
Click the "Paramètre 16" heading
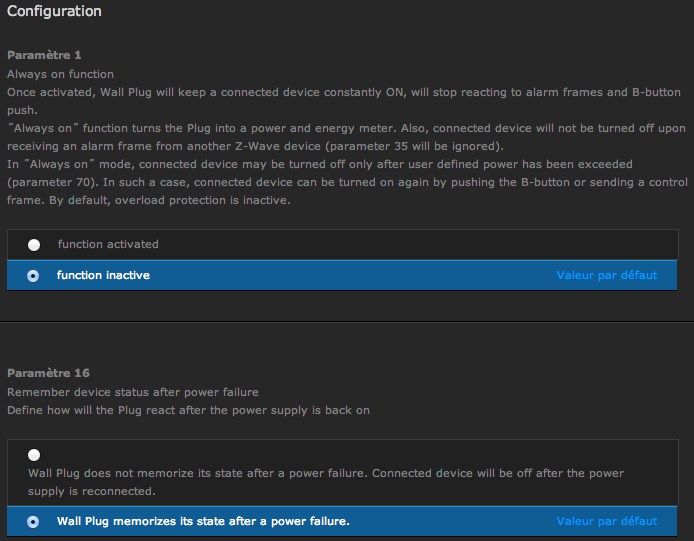tap(48, 373)
